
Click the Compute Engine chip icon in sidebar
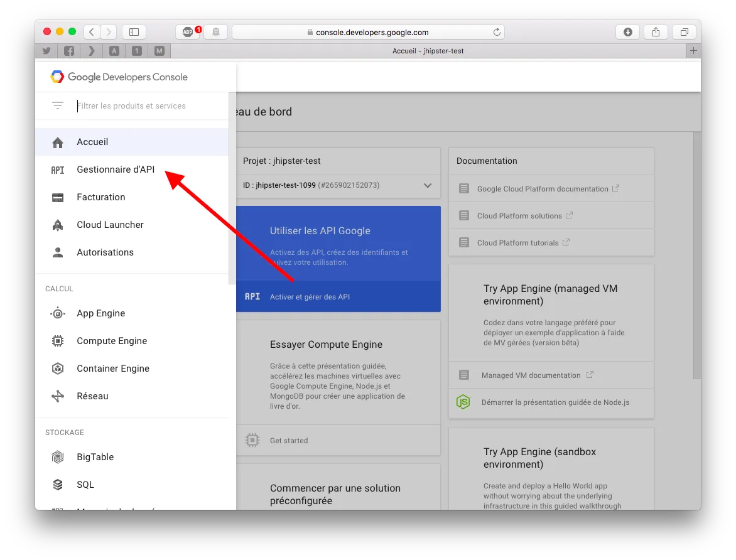click(58, 341)
